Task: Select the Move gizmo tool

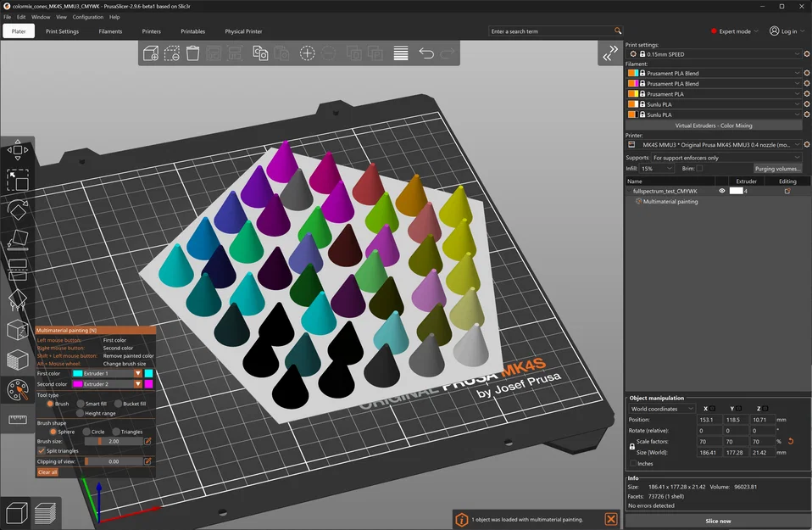Action: point(18,150)
